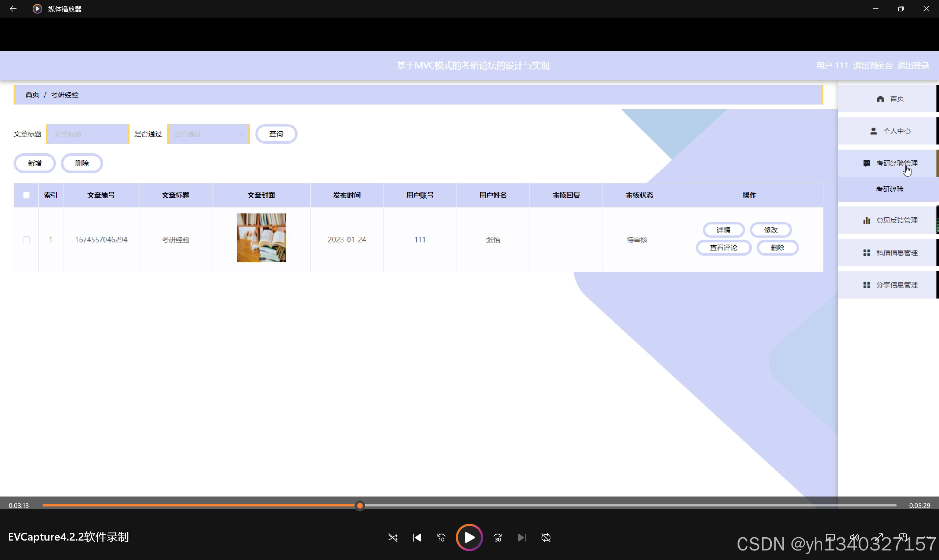The width and height of the screenshot is (939, 560).
Task: Check the select-all header checkbox
Action: click(26, 195)
